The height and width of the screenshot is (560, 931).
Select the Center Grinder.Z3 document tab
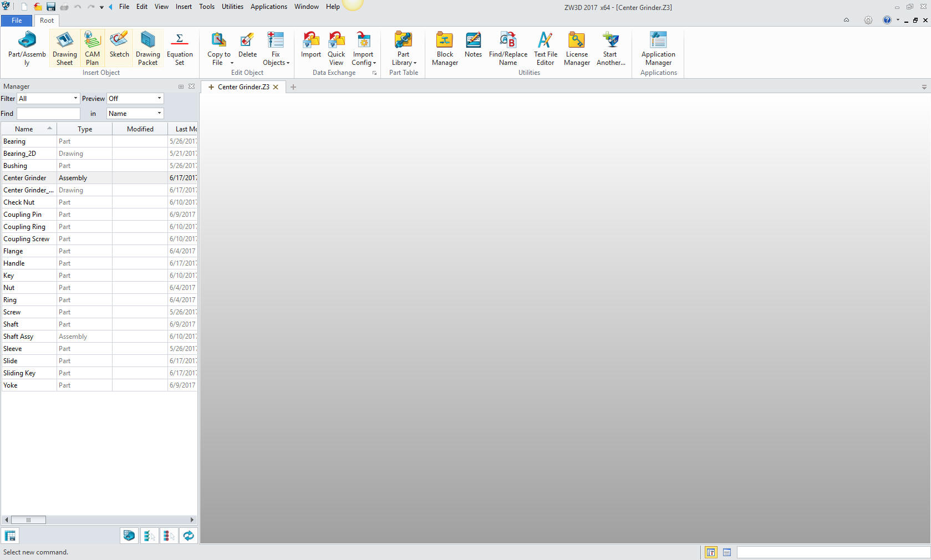click(243, 87)
